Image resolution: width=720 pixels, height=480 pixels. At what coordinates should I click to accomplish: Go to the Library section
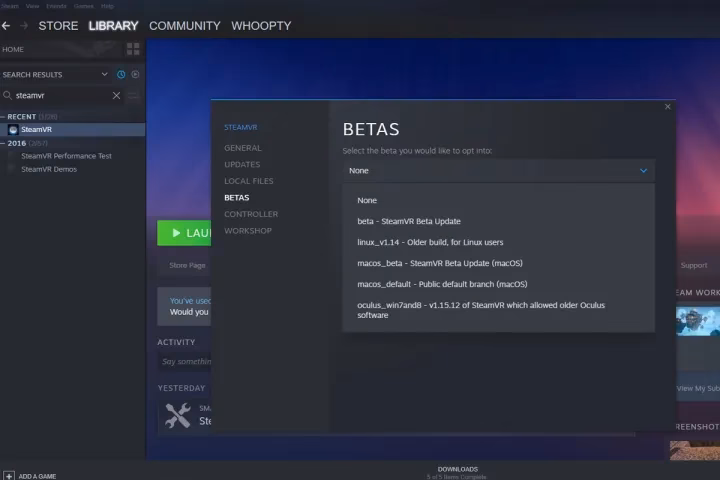[113, 26]
